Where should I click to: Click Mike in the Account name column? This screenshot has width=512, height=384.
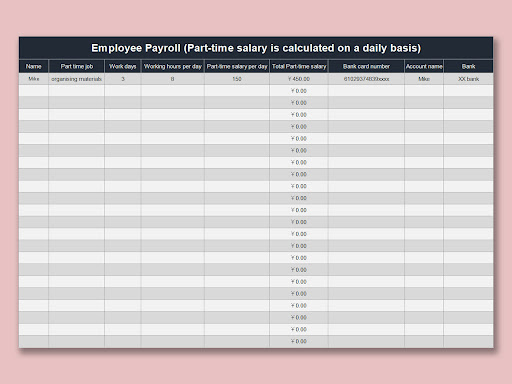coord(424,79)
